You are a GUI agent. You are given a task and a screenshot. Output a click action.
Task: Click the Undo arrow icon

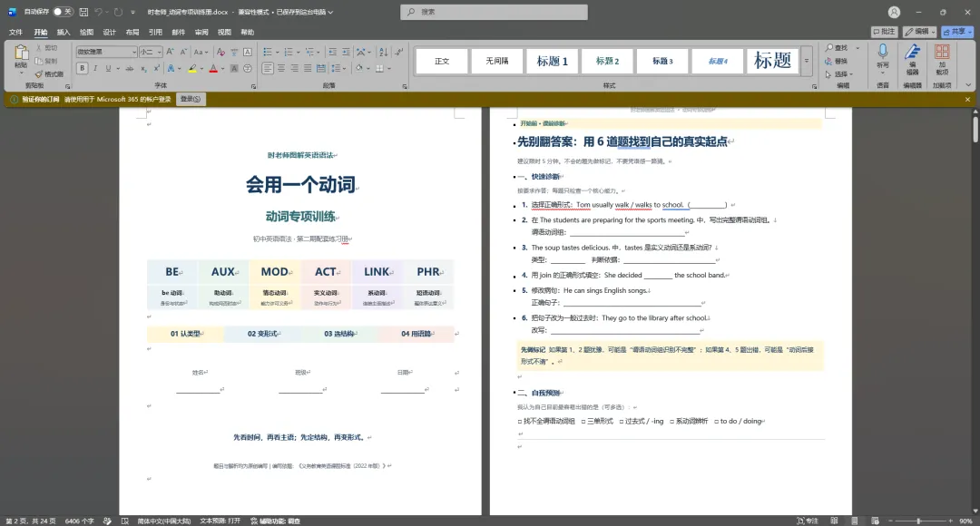coord(98,12)
